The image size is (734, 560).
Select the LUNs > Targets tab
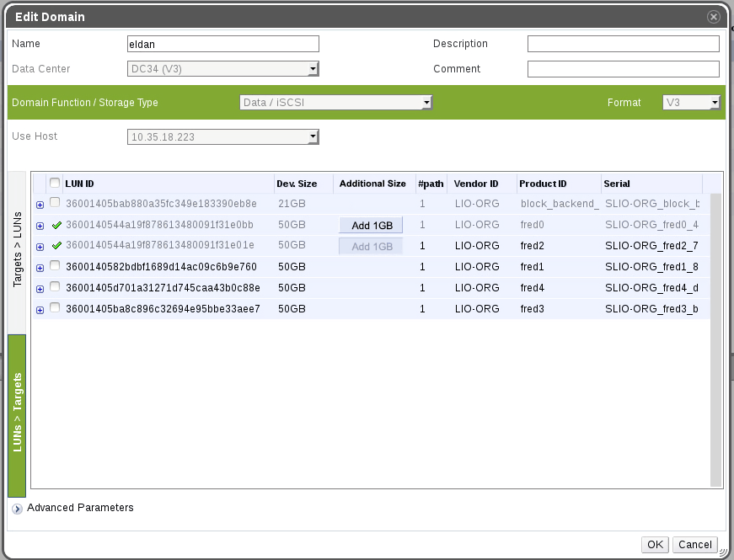click(17, 415)
